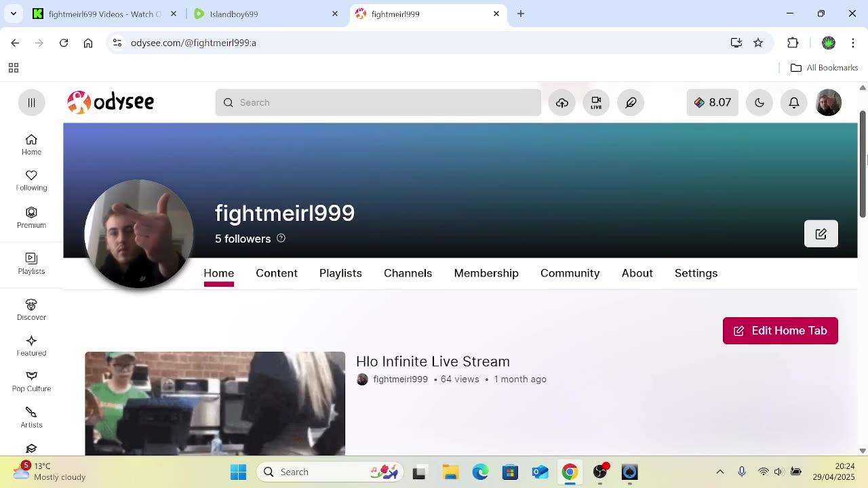Bookmark this page with star
This screenshot has width=868, height=488.
coord(758,43)
